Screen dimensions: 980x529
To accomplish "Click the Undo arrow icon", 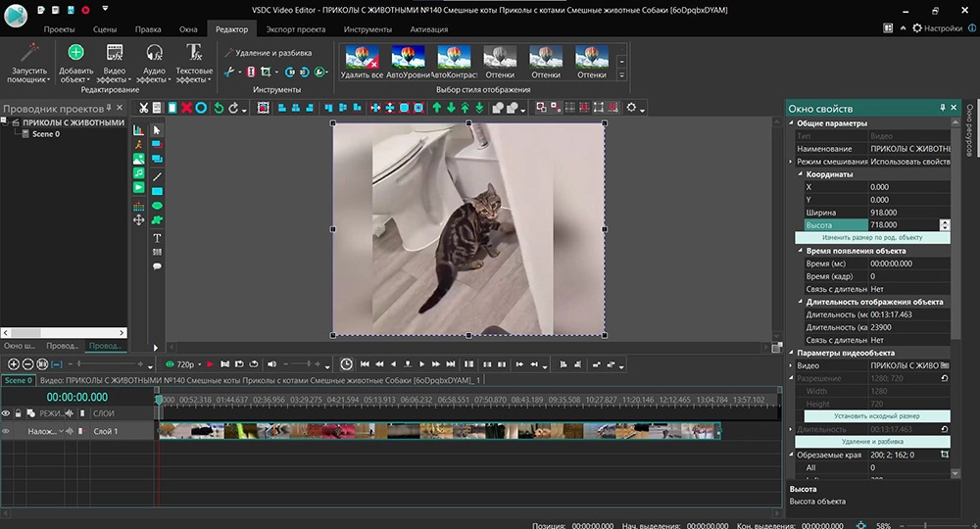I will pyautogui.click(x=219, y=108).
